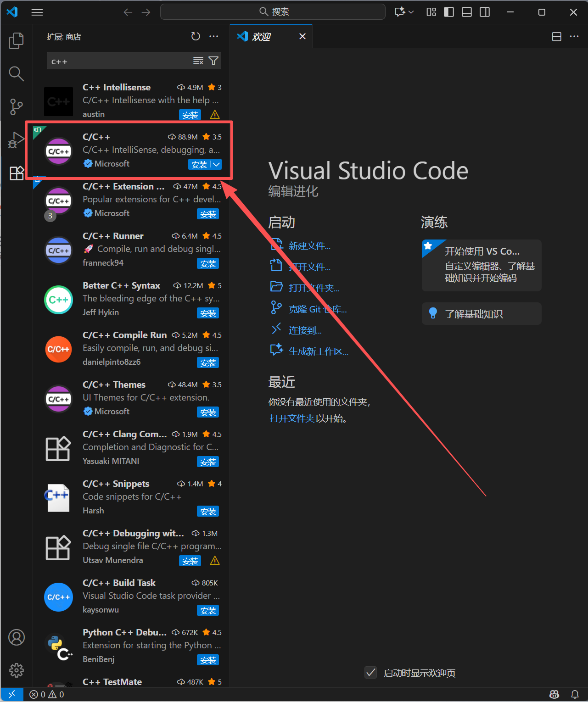This screenshot has height=702, width=588.
Task: Clear the extension search results
Action: 198,61
